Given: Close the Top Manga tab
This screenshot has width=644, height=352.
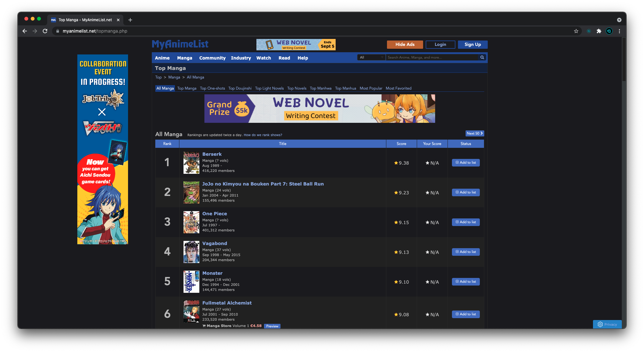Looking at the screenshot, I should tap(118, 20).
